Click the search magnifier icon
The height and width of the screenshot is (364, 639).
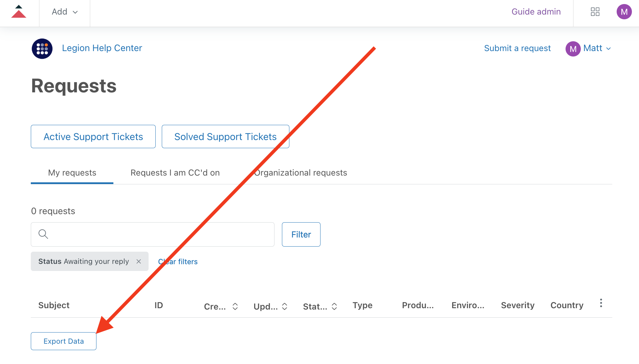pos(43,234)
